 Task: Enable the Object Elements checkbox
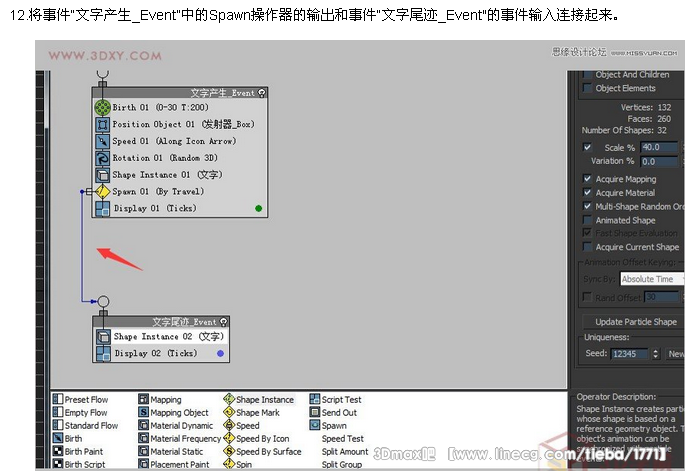point(587,88)
